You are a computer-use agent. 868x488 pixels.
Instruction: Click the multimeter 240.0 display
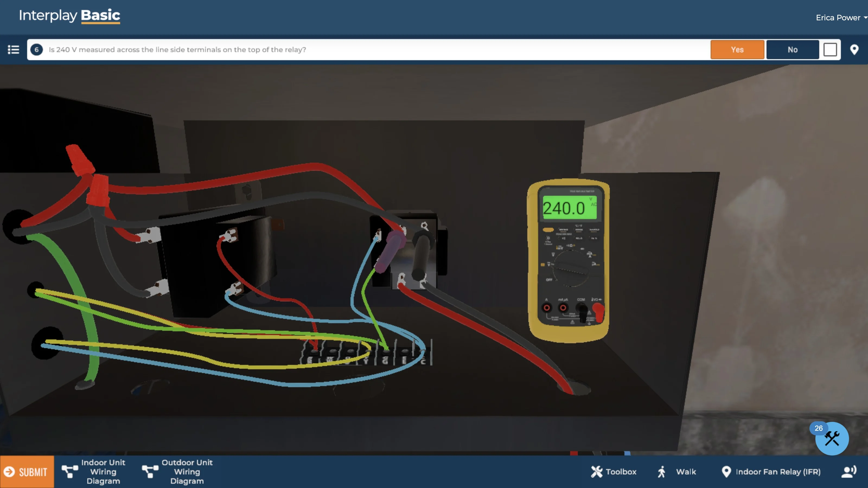[x=569, y=208]
